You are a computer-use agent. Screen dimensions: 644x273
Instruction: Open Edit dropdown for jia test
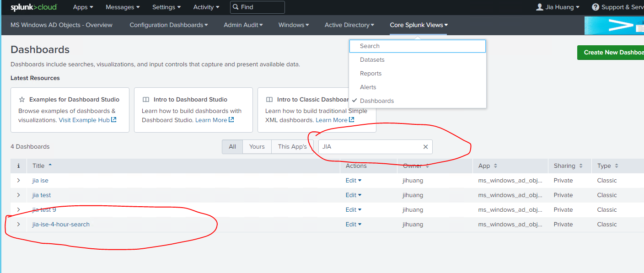point(353,195)
